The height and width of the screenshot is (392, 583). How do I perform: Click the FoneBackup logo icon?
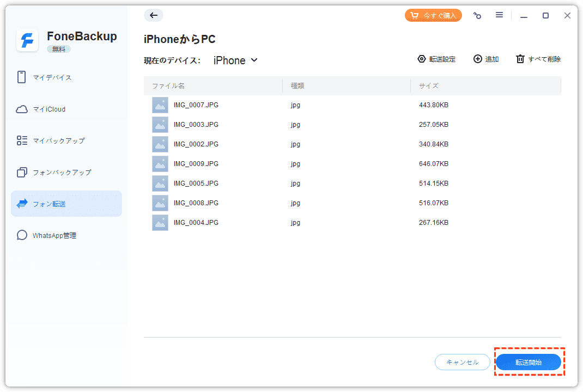point(27,40)
